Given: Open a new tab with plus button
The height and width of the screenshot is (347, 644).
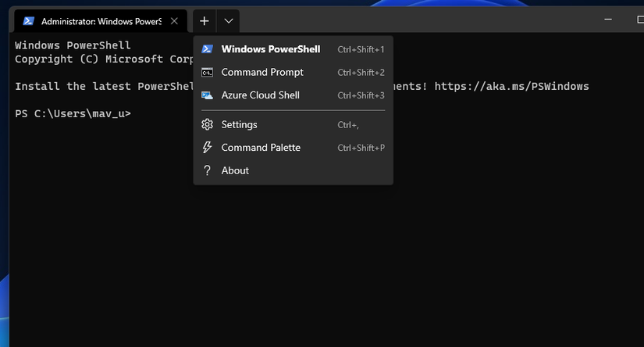Looking at the screenshot, I should 204,21.
